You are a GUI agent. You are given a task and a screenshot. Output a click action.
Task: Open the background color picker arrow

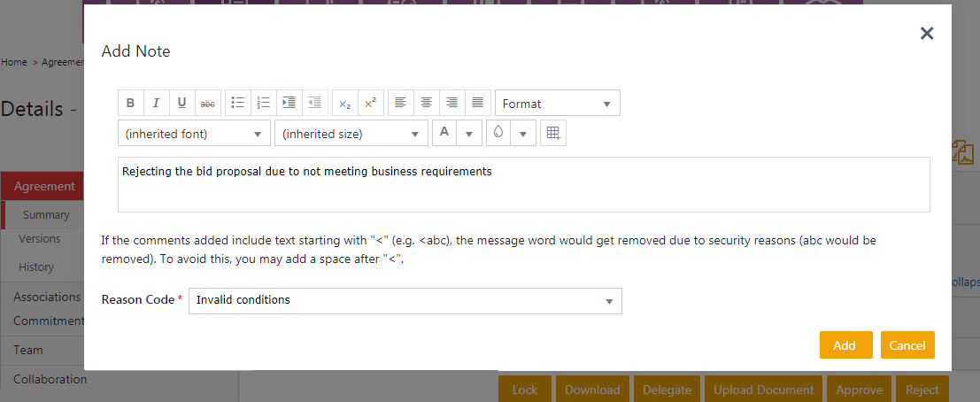[x=523, y=134]
